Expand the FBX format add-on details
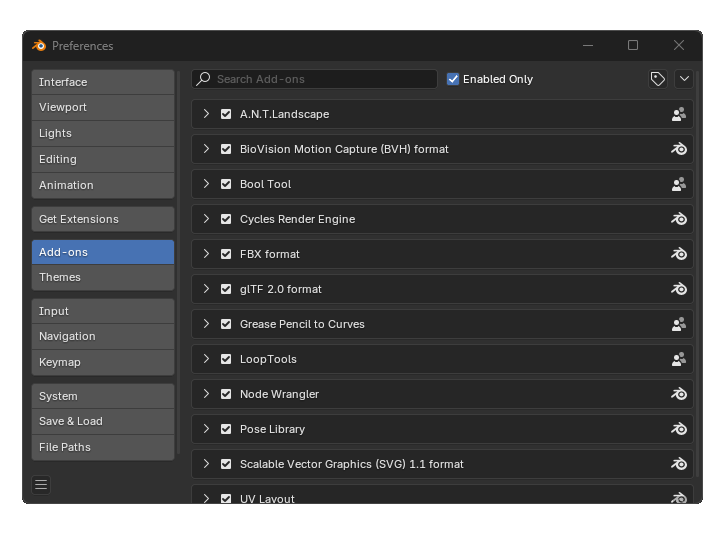The width and height of the screenshot is (728, 546). click(206, 254)
